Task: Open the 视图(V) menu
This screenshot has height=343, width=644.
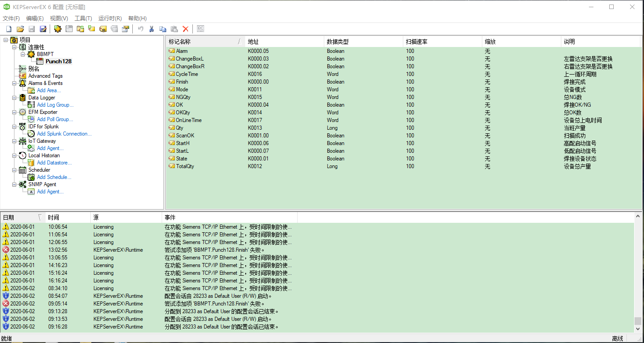Action: pyautogui.click(x=59, y=19)
